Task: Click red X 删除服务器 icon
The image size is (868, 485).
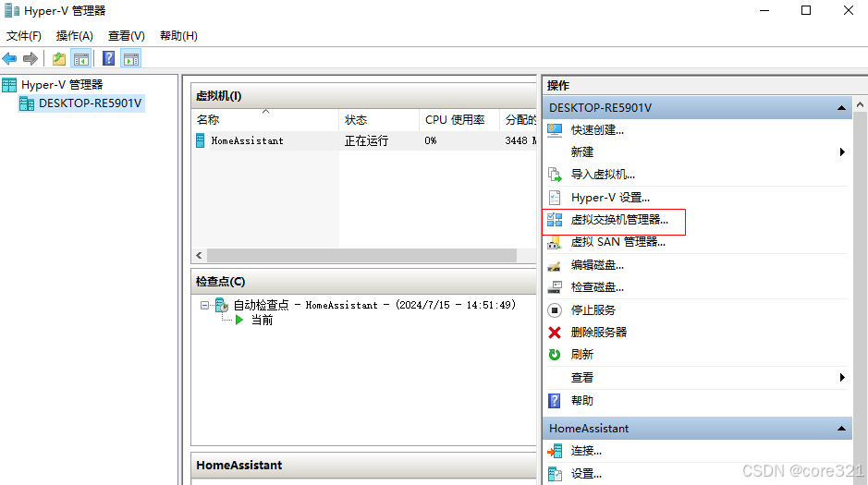Action: [x=555, y=333]
